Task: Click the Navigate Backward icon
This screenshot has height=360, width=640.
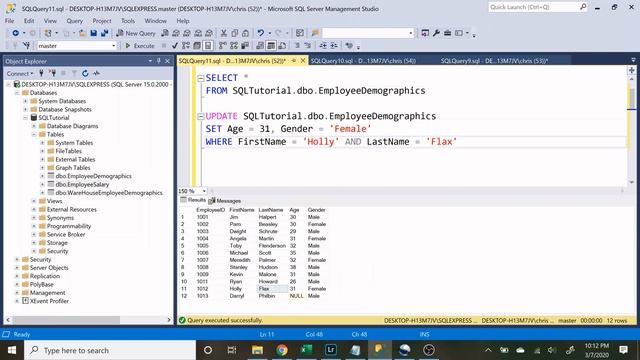Action: 16,33
